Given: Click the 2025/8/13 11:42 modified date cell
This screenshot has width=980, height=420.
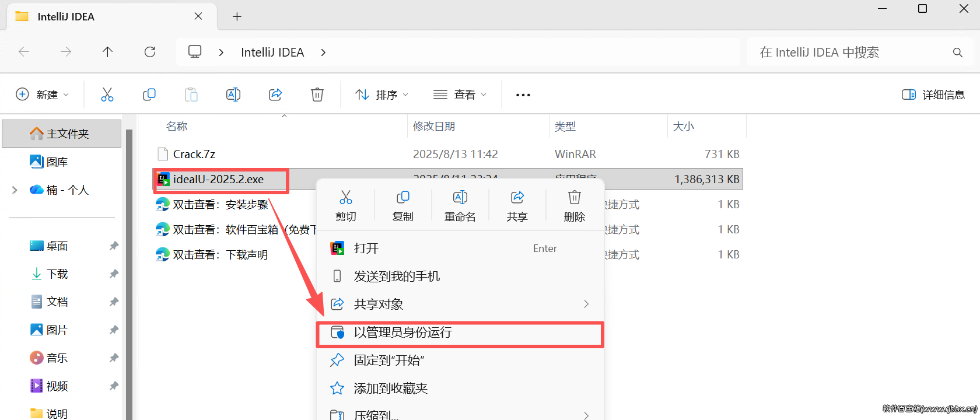Looking at the screenshot, I should click(456, 154).
